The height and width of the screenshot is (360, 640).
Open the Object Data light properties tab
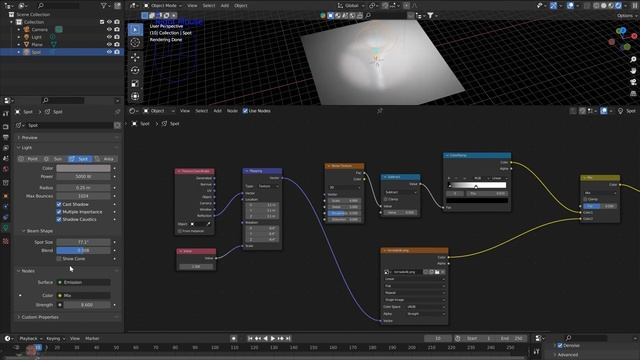coord(5,228)
